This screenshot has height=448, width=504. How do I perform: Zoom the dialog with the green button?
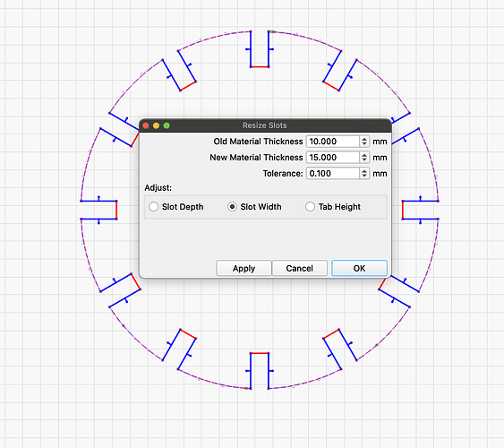(x=167, y=125)
